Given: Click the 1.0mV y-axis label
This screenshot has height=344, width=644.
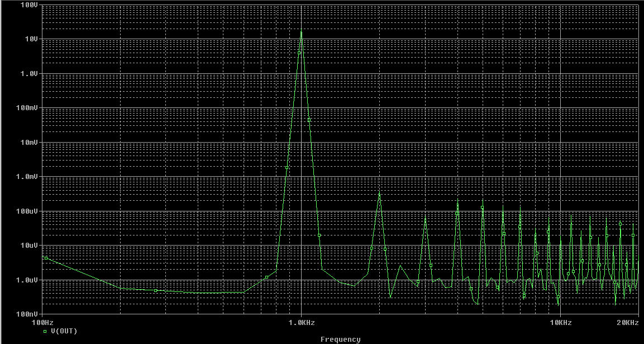Looking at the screenshot, I should (x=27, y=177).
